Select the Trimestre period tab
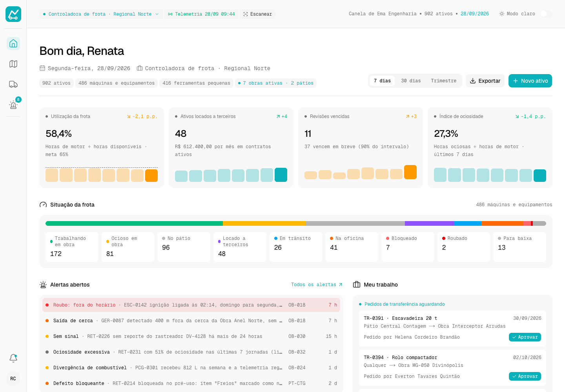Viewport: 565px width, 392px height. click(x=444, y=81)
